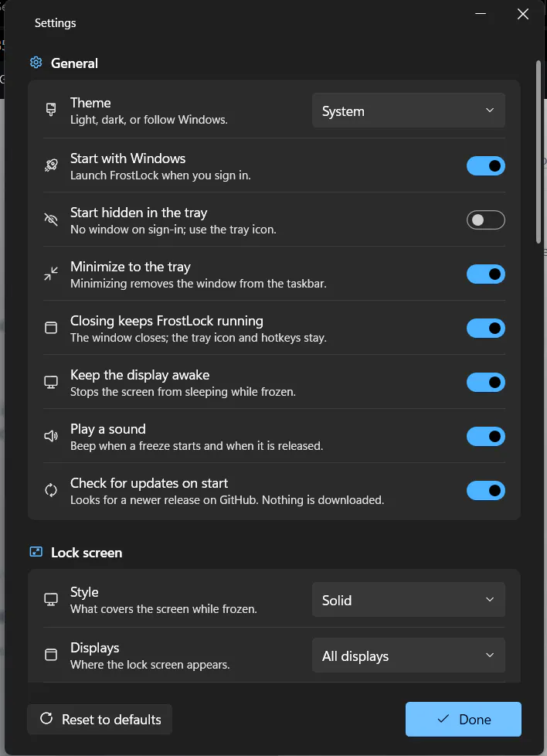Expand the Style dropdown showing Solid

point(409,600)
